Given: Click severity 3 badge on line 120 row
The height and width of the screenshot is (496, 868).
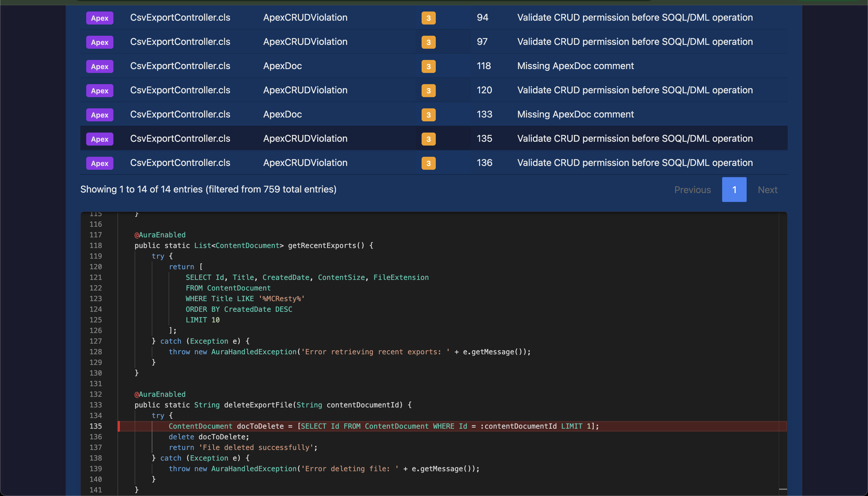Looking at the screenshot, I should point(428,91).
